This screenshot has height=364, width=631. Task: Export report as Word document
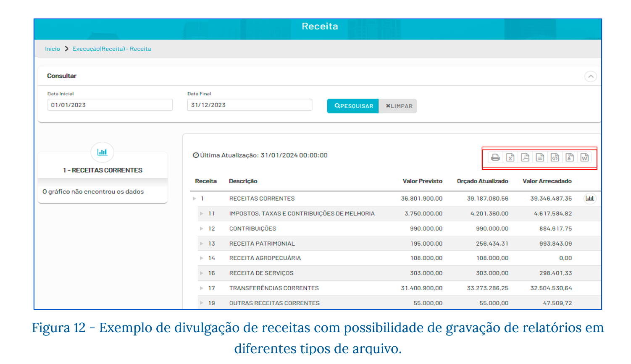pyautogui.click(x=584, y=157)
